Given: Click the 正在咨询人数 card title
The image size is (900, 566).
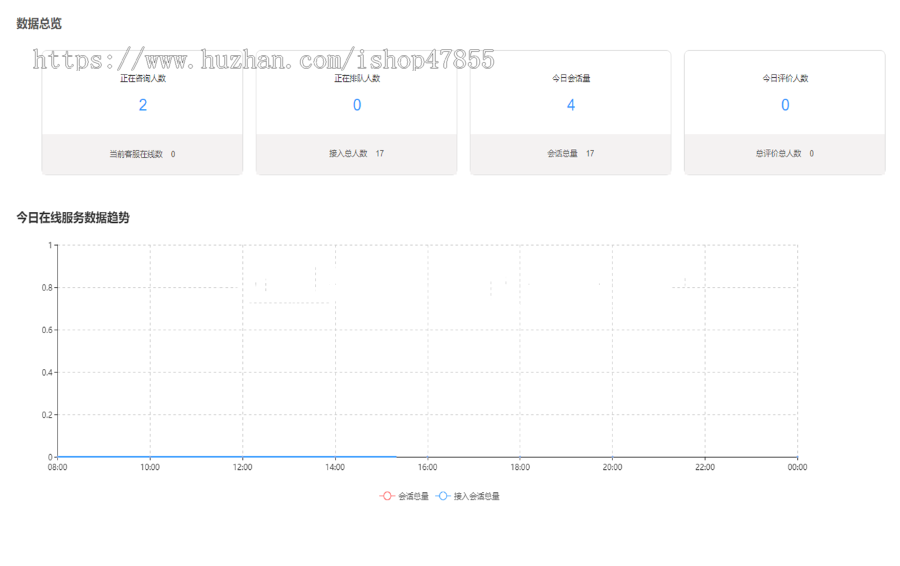Looking at the screenshot, I should (x=143, y=78).
